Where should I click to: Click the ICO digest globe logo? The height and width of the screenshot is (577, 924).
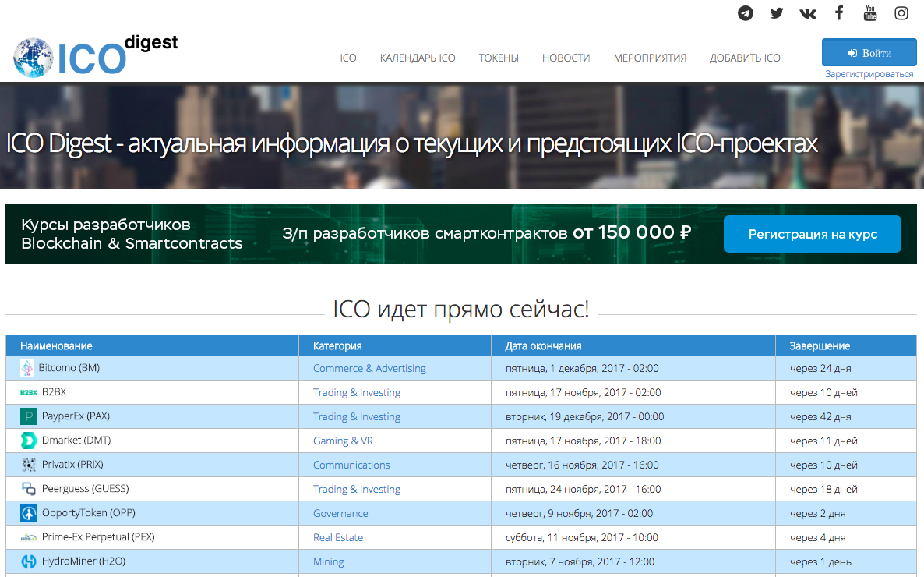coord(33,58)
